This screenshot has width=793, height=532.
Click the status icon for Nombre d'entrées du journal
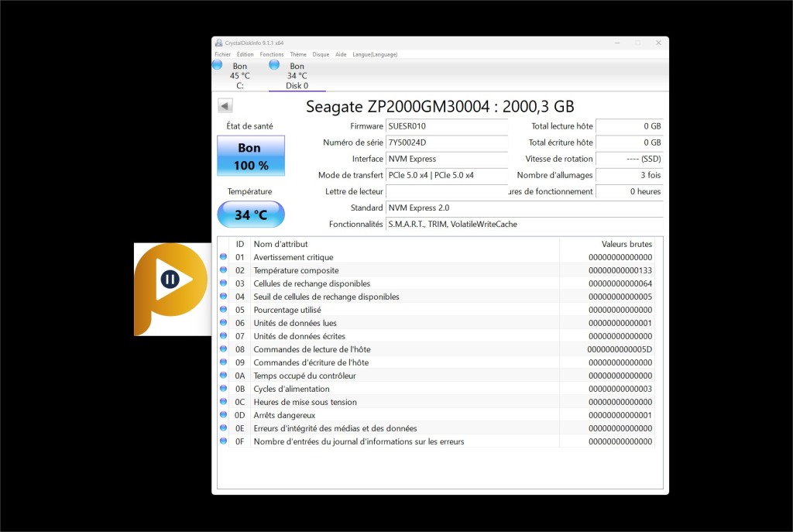click(224, 441)
